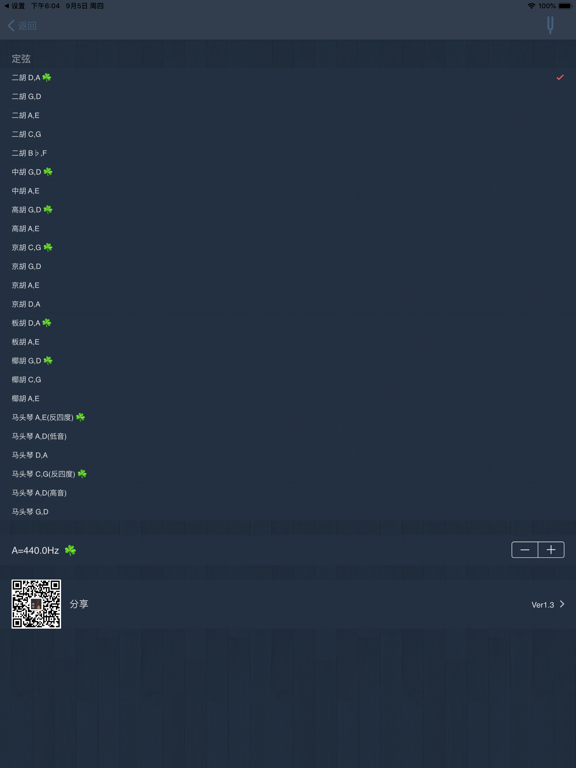Choose 京胡 A,E tuning
Image resolution: width=576 pixels, height=768 pixels.
(x=288, y=285)
